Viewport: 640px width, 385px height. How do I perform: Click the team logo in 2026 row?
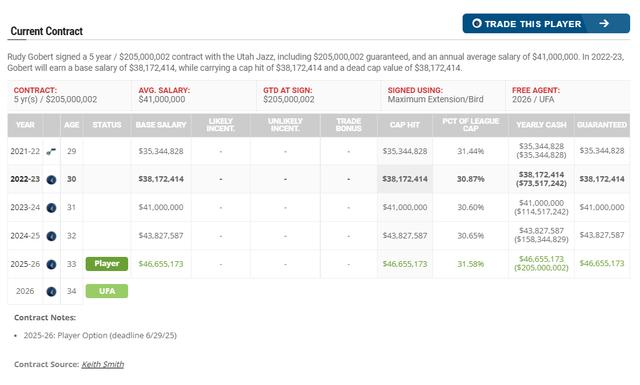51,292
